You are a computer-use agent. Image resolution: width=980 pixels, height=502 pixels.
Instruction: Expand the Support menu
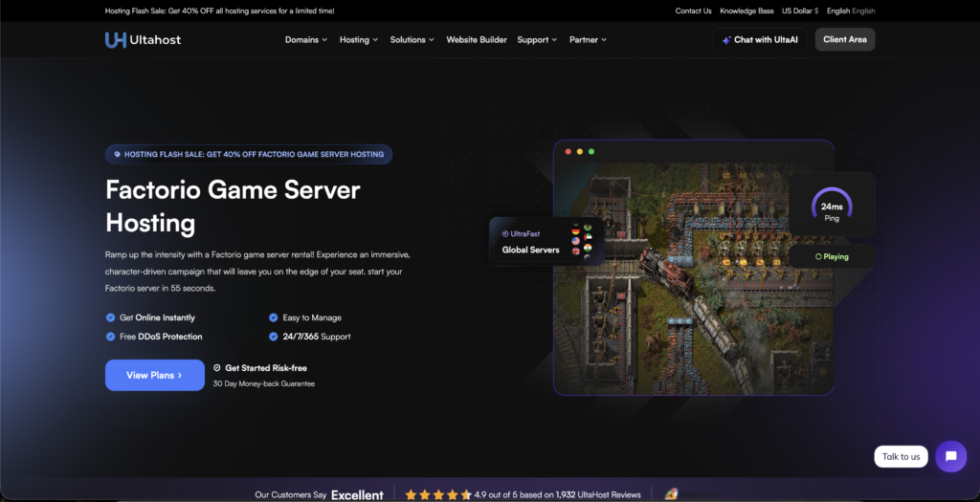pyautogui.click(x=537, y=39)
